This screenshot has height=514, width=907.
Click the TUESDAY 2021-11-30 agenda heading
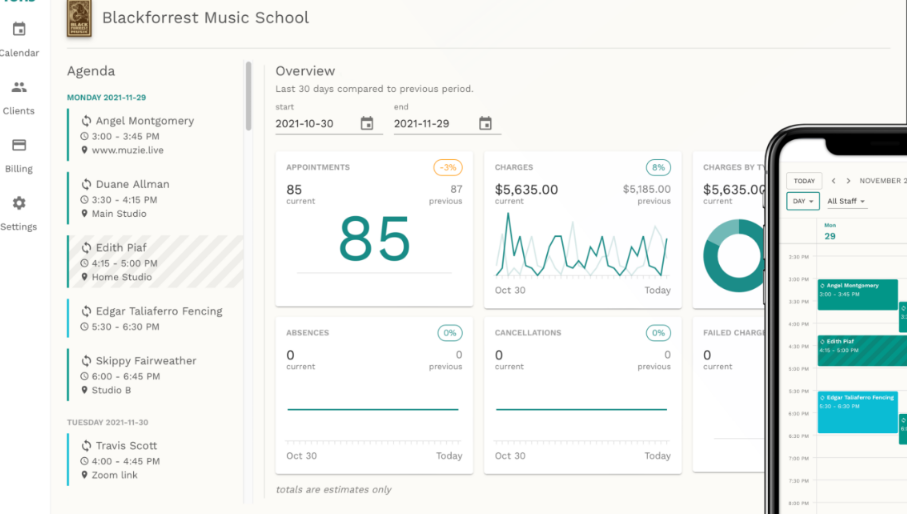(108, 423)
